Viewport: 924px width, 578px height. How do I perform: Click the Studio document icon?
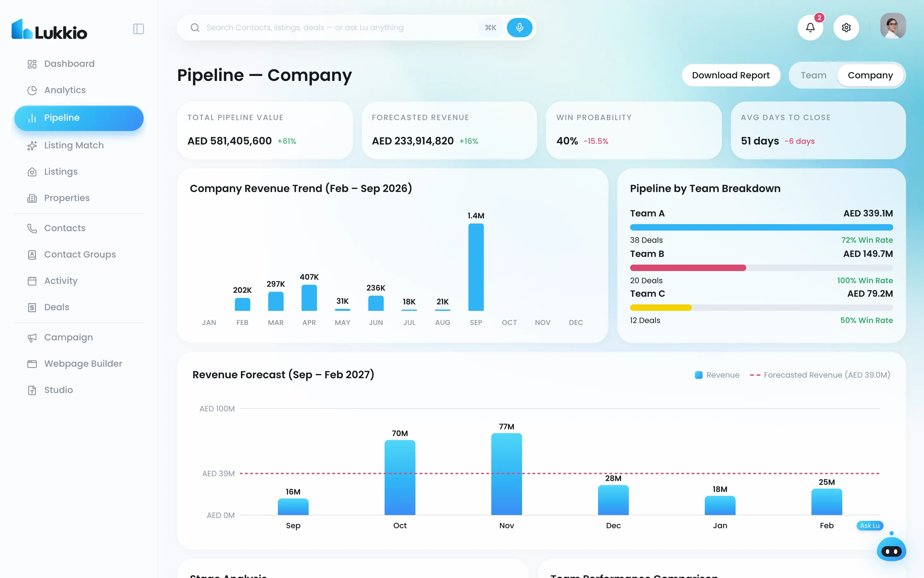(32, 390)
